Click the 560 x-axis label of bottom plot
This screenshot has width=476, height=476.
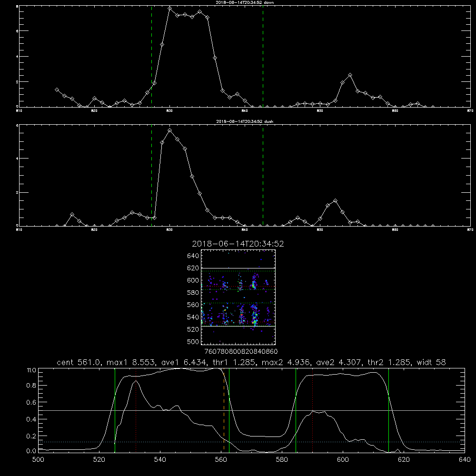(x=221, y=460)
